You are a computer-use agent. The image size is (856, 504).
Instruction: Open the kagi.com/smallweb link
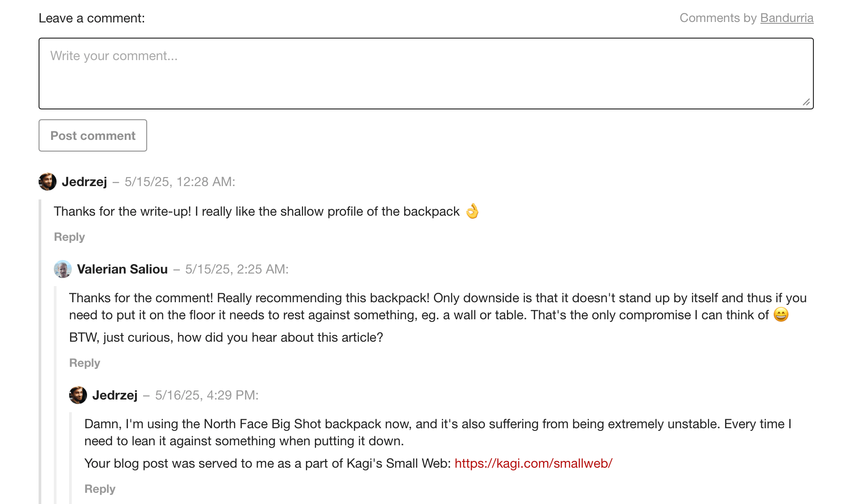click(x=533, y=463)
